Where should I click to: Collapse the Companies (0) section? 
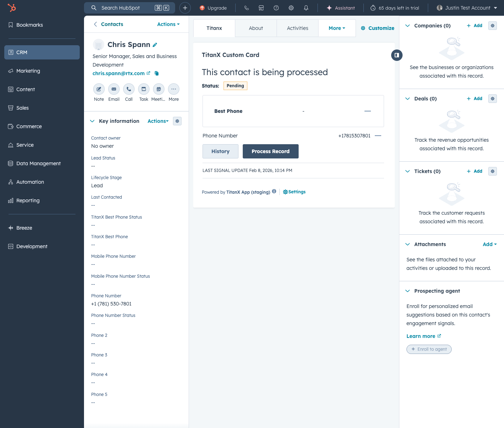[x=408, y=26]
